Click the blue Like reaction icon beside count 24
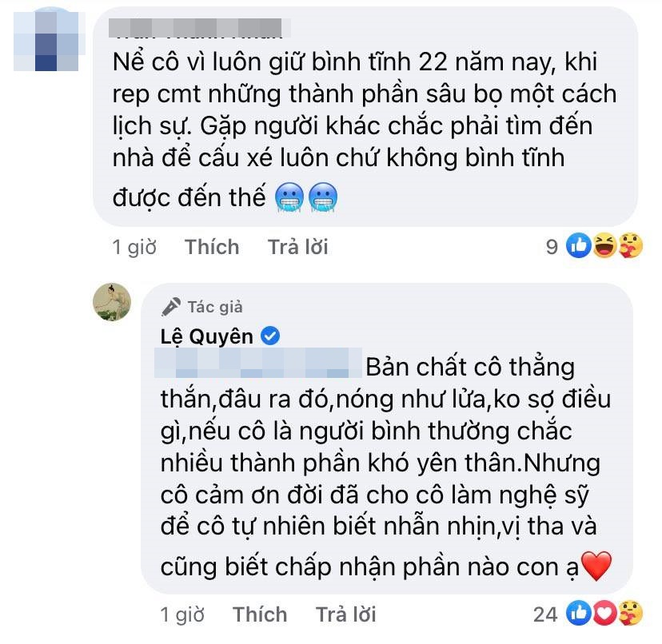The width and height of the screenshot is (662, 644). click(x=578, y=613)
